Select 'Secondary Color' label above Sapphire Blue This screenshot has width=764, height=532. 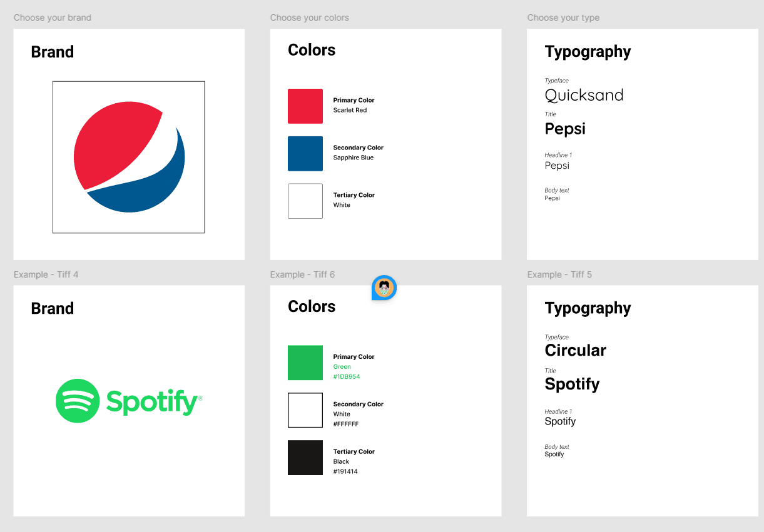click(358, 148)
